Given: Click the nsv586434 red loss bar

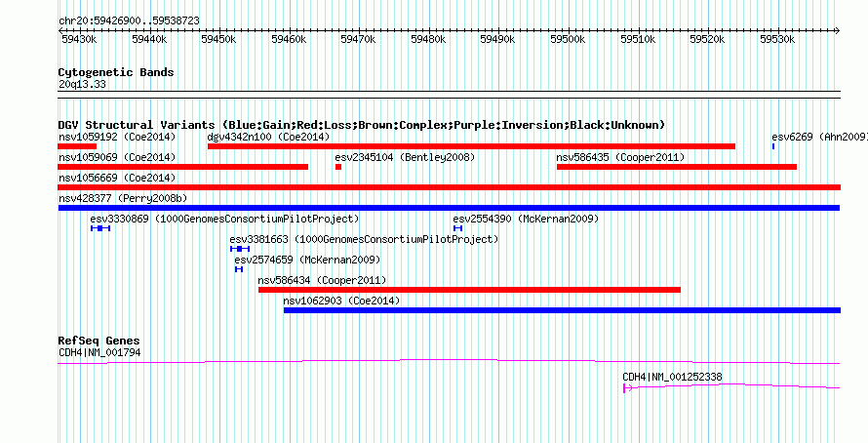Looking at the screenshot, I should coord(469,290).
